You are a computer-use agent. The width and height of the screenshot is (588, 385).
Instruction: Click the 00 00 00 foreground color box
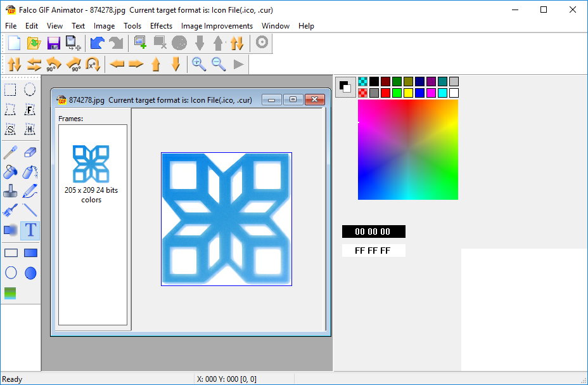tap(373, 232)
